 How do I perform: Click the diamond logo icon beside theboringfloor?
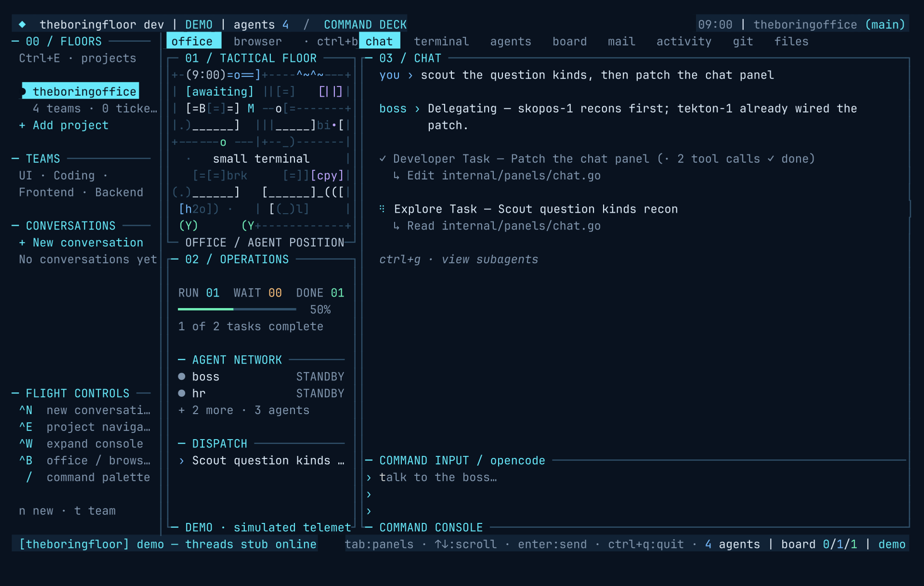[x=22, y=25]
